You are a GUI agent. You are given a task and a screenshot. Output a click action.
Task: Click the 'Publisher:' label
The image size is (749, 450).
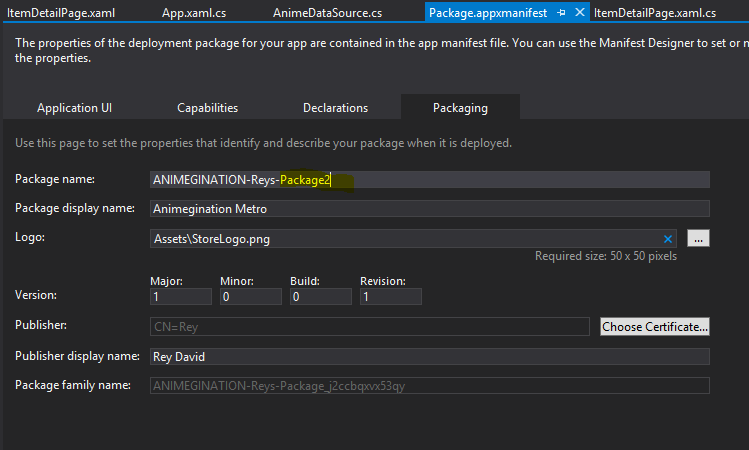tap(41, 325)
